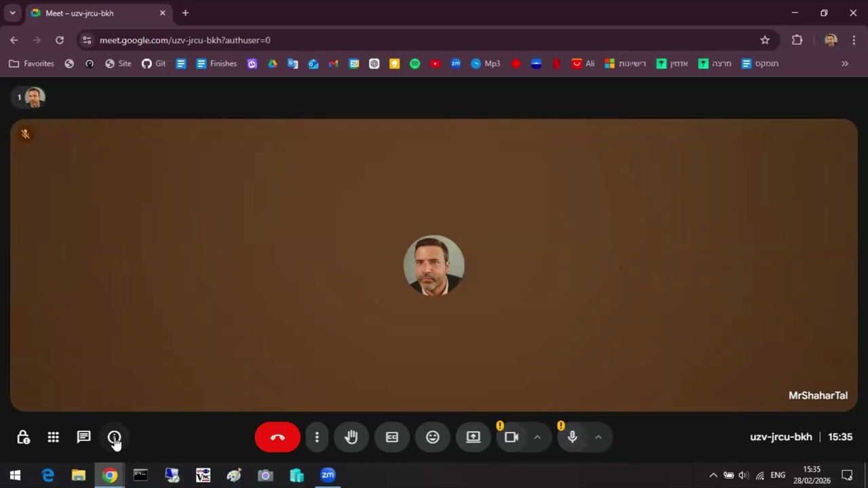Open a new tab with plus button

(185, 13)
